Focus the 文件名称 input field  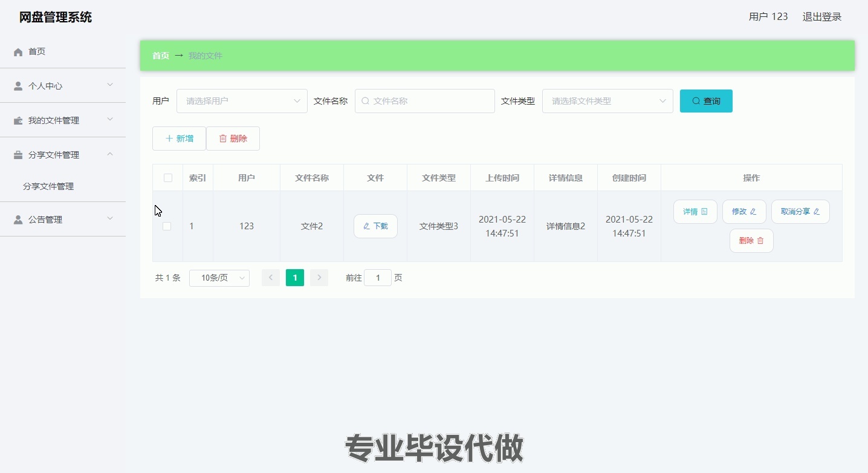425,101
